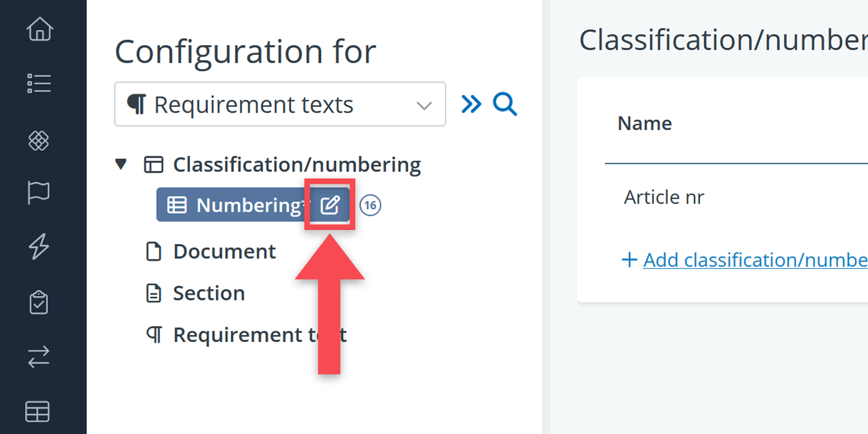Click the list view sidebar icon

click(39, 83)
